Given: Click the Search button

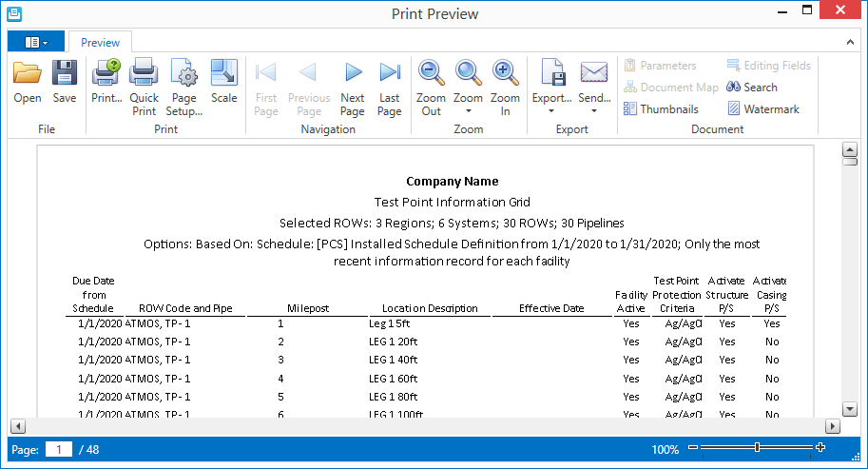Looking at the screenshot, I should click(752, 88).
